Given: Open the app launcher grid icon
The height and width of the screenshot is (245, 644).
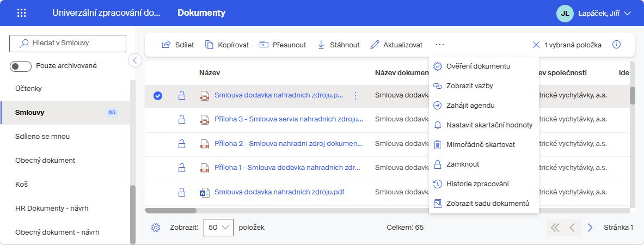Looking at the screenshot, I should click(21, 13).
